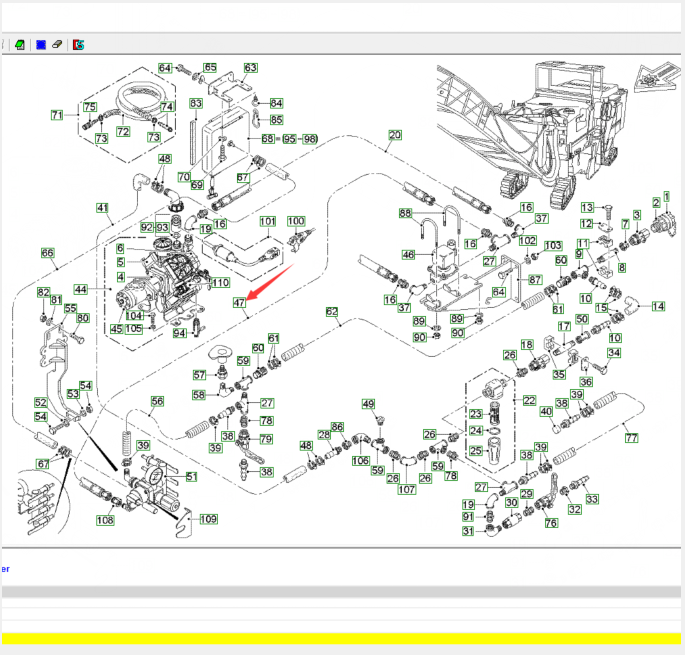Click callout 14 at the right edge
This screenshot has width=685, height=655.
(657, 306)
